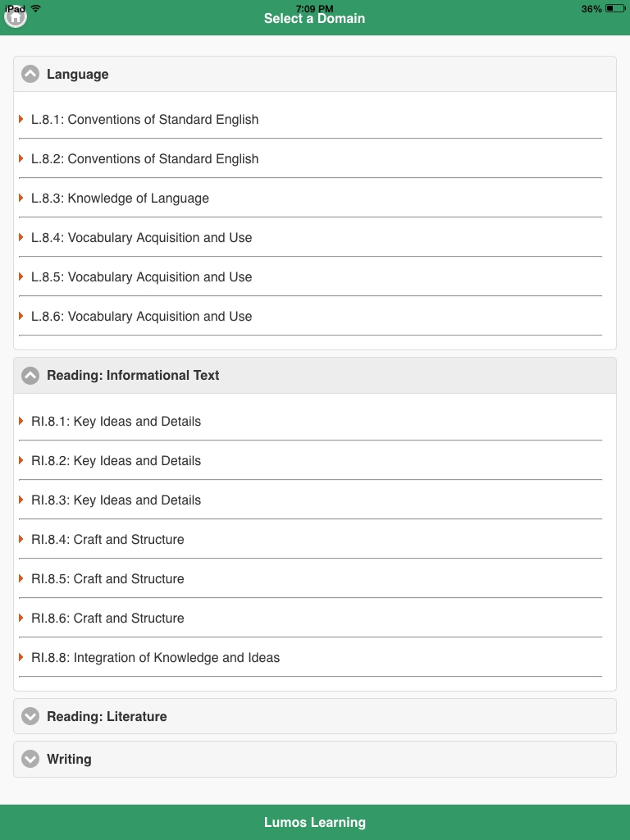Click the arrow next to L.8.6

click(21, 317)
